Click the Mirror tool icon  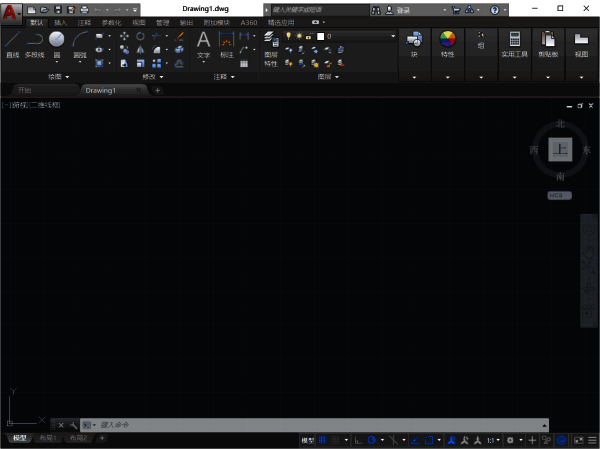pos(140,50)
